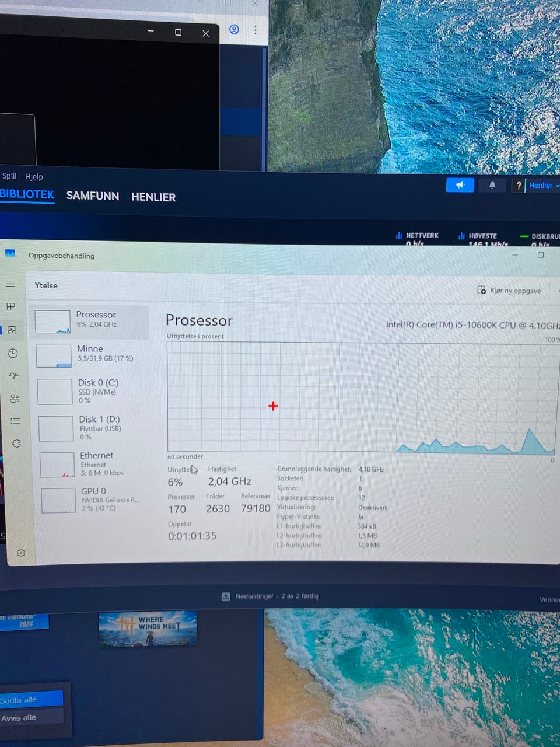The image size is (560, 747).
Task: Open the Details list page icon
Action: [16, 421]
